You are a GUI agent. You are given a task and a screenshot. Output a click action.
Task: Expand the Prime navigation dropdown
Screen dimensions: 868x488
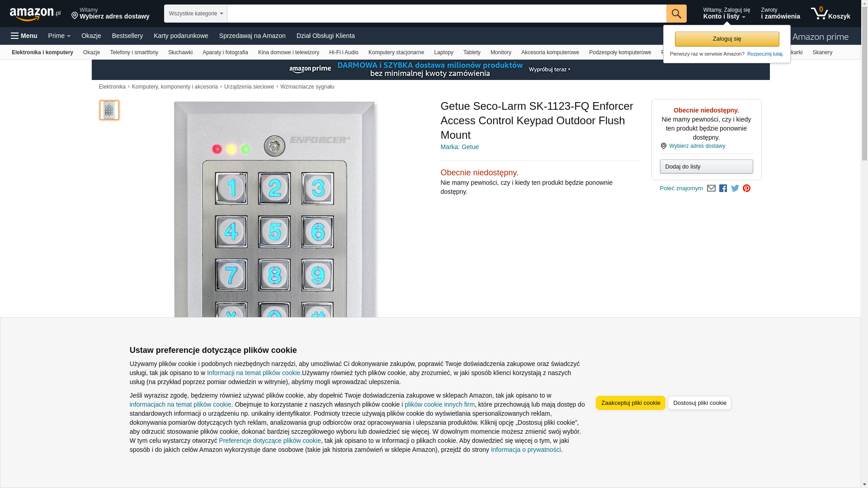(x=59, y=36)
